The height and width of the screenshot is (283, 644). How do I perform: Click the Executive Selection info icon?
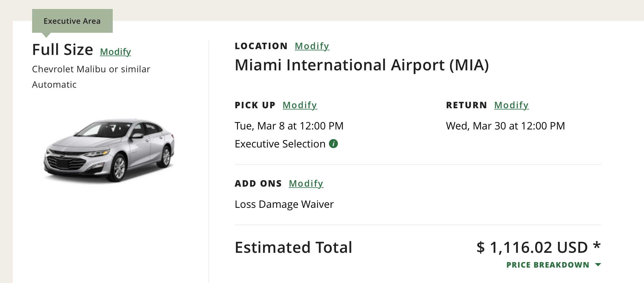(x=333, y=144)
